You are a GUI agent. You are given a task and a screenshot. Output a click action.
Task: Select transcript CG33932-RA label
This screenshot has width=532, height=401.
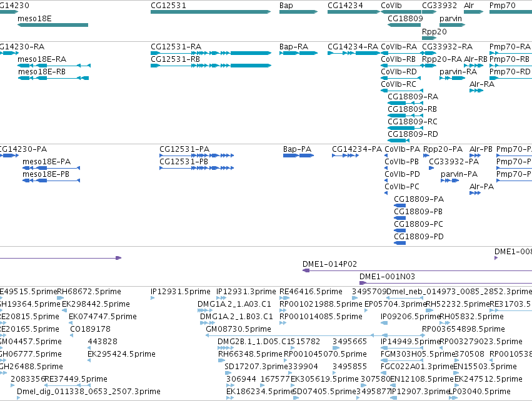click(447, 46)
